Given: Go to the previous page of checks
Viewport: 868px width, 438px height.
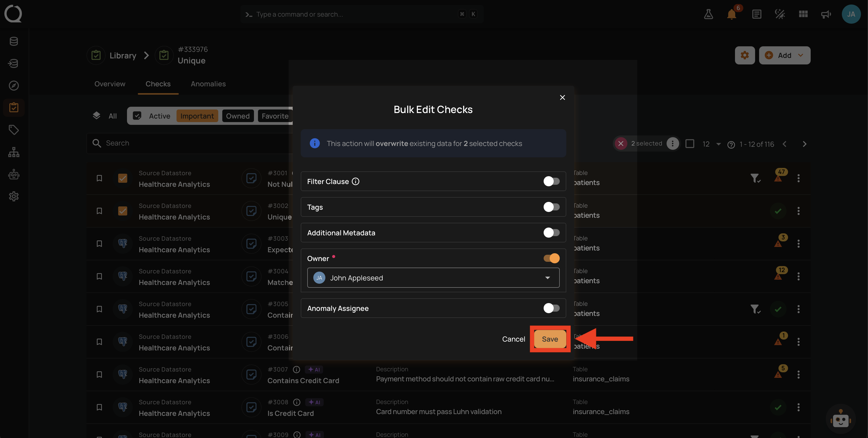Looking at the screenshot, I should coord(785,144).
